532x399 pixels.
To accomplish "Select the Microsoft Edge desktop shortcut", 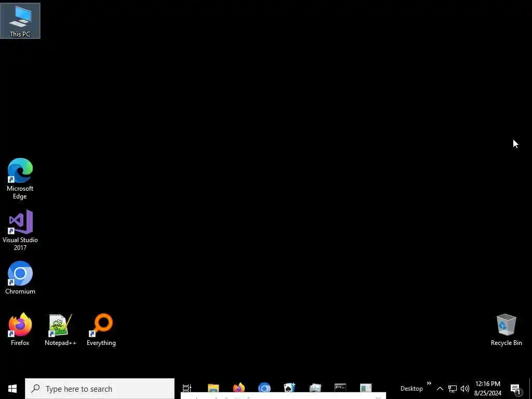I will 20,179.
